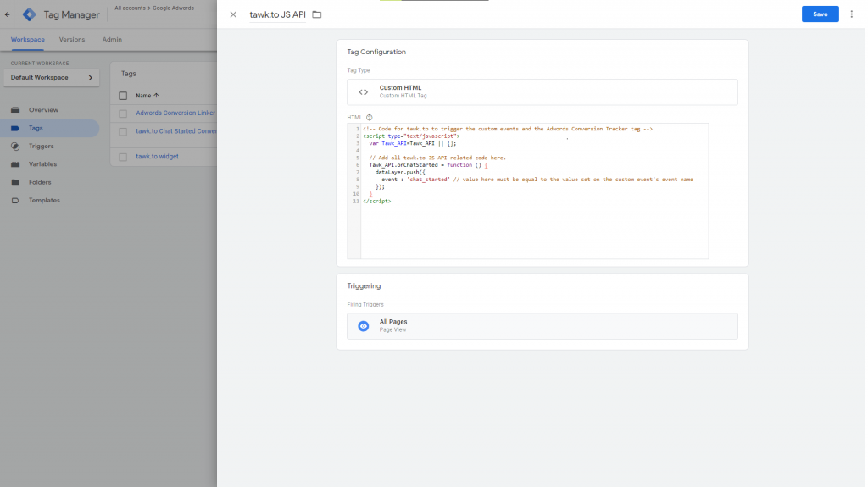868x487 pixels.
Task: Edit the tag name tawk.to JS API
Action: click(x=277, y=14)
